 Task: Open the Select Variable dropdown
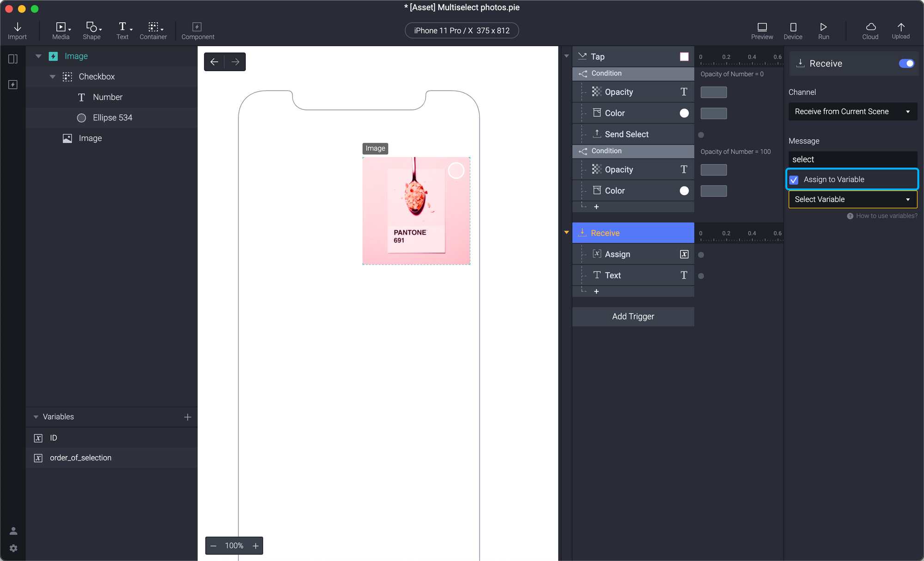point(852,199)
